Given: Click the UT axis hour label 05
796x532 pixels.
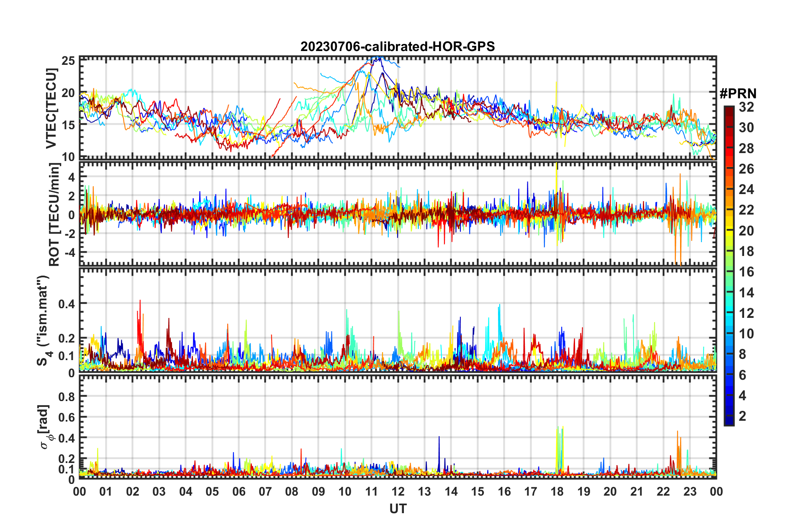Looking at the screenshot, I should coord(212,491).
